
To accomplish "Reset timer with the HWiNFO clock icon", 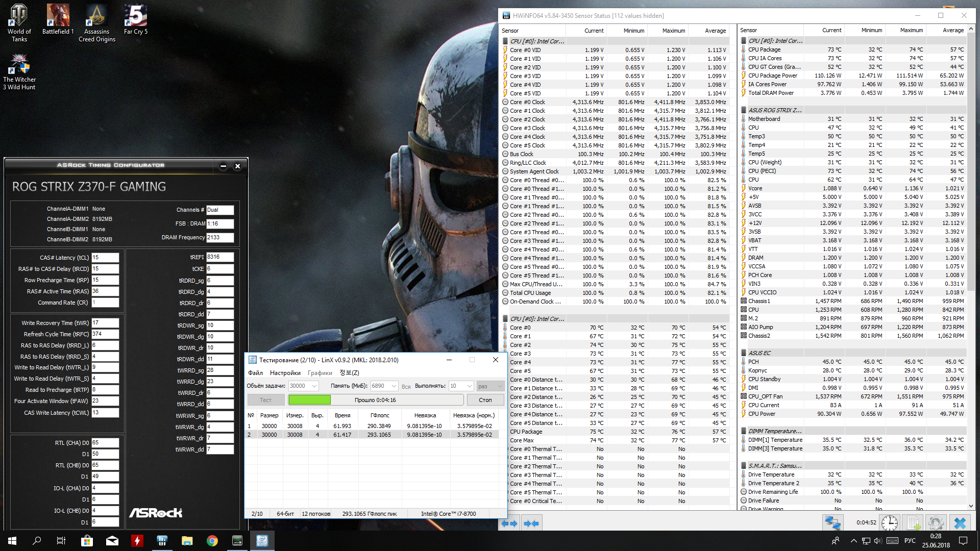I will point(890,522).
